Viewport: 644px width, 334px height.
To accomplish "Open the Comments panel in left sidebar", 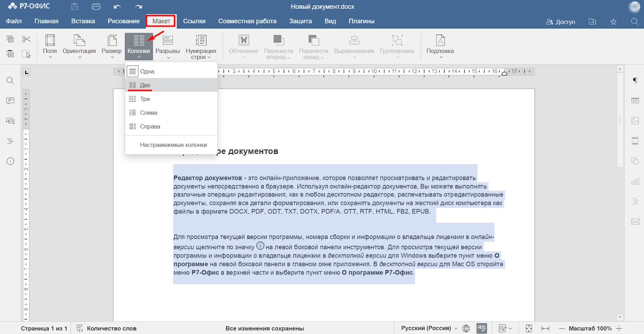I will [10, 100].
